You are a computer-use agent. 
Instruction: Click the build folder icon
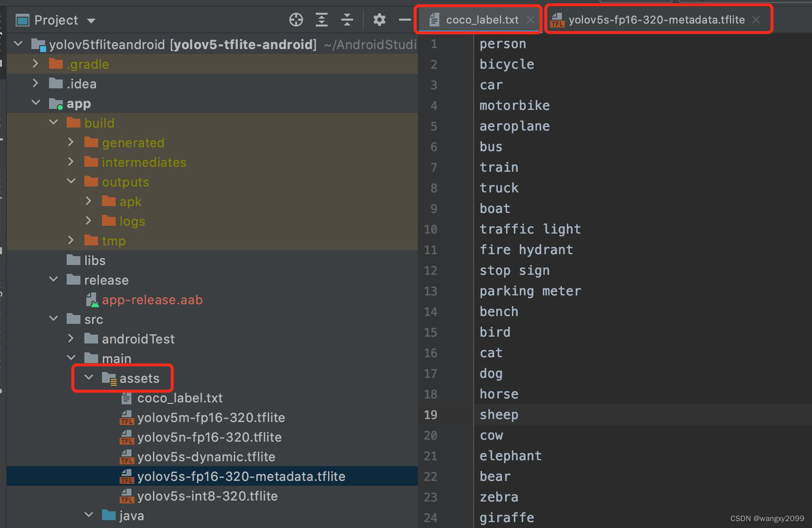pyautogui.click(x=74, y=122)
